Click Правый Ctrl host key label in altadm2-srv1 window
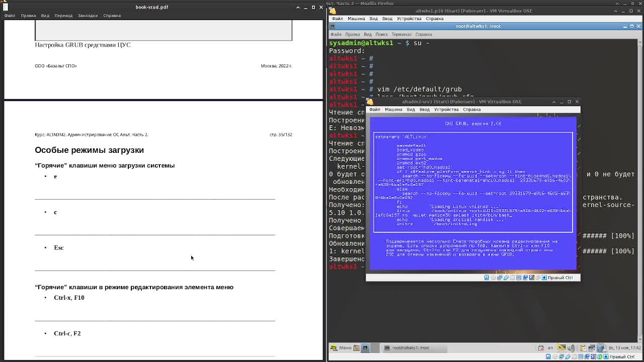 tap(560, 278)
